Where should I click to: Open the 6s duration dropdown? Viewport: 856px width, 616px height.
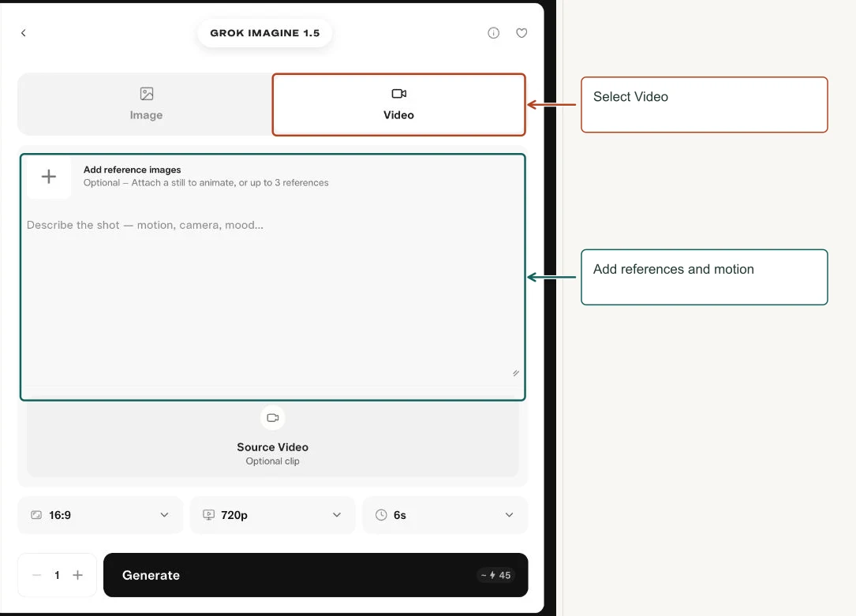click(x=445, y=515)
